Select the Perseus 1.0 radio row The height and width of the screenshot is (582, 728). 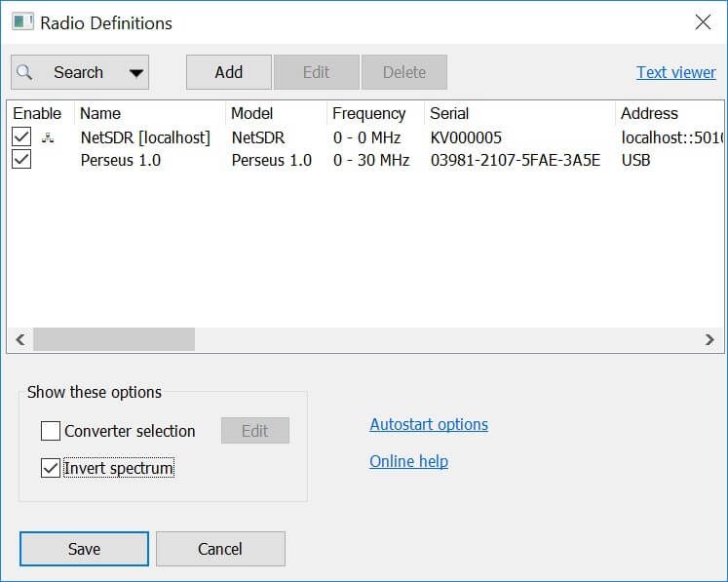[121, 160]
